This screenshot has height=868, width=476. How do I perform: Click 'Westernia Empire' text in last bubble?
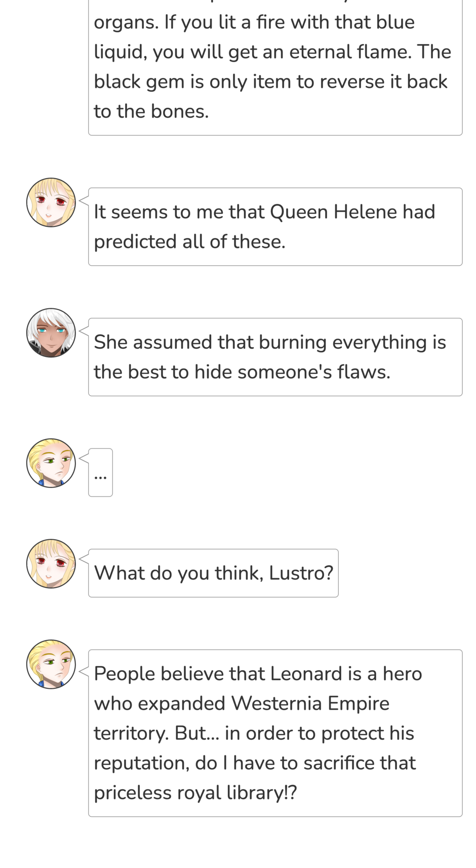[x=310, y=704]
